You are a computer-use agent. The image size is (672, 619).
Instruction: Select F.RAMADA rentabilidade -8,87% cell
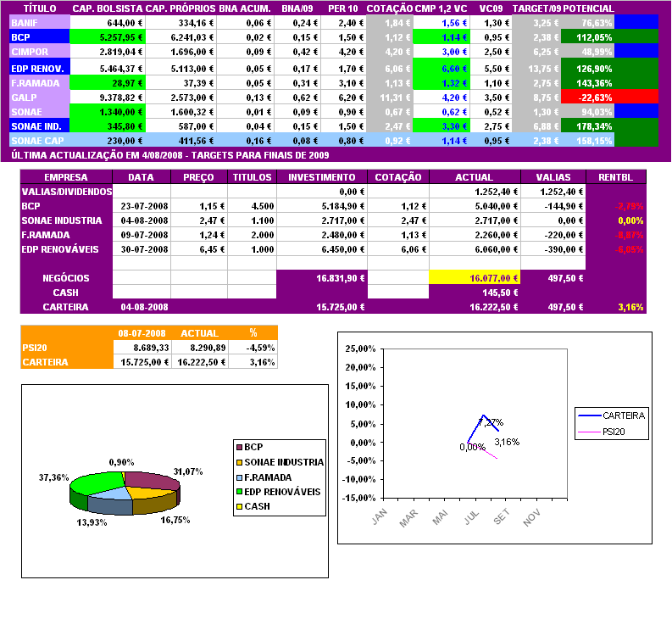tap(616, 235)
